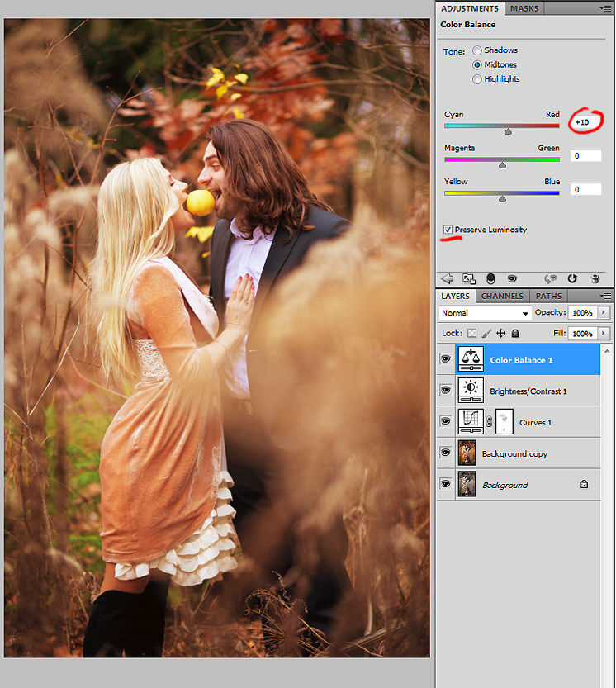Viewport: 616px width, 688px height.
Task: Uncheck Preserve Luminosity checkbox
Action: (448, 230)
